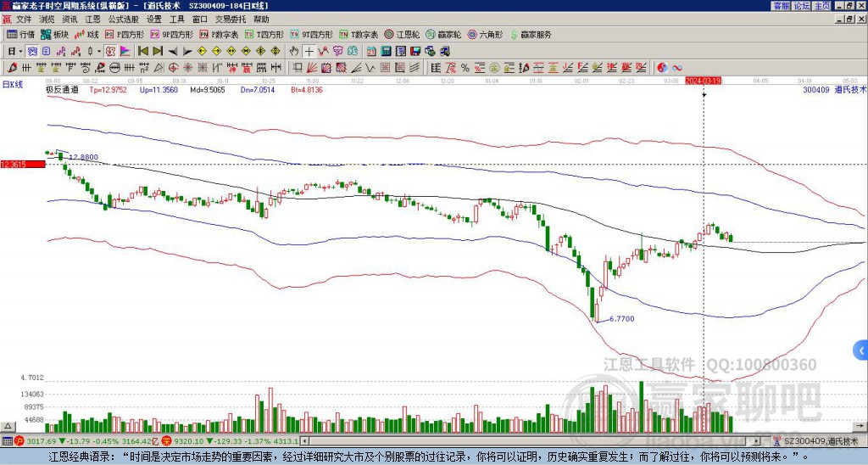
Task: Click the 12.3615 red price label
Action: (x=23, y=164)
